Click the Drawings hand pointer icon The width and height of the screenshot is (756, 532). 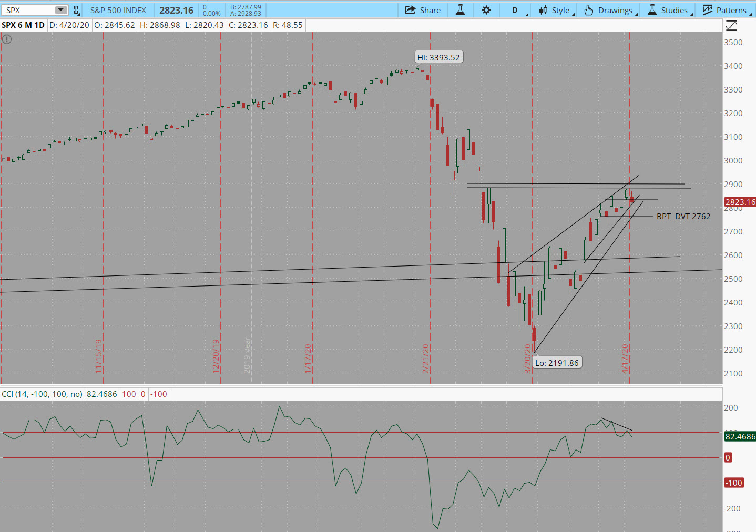point(589,10)
